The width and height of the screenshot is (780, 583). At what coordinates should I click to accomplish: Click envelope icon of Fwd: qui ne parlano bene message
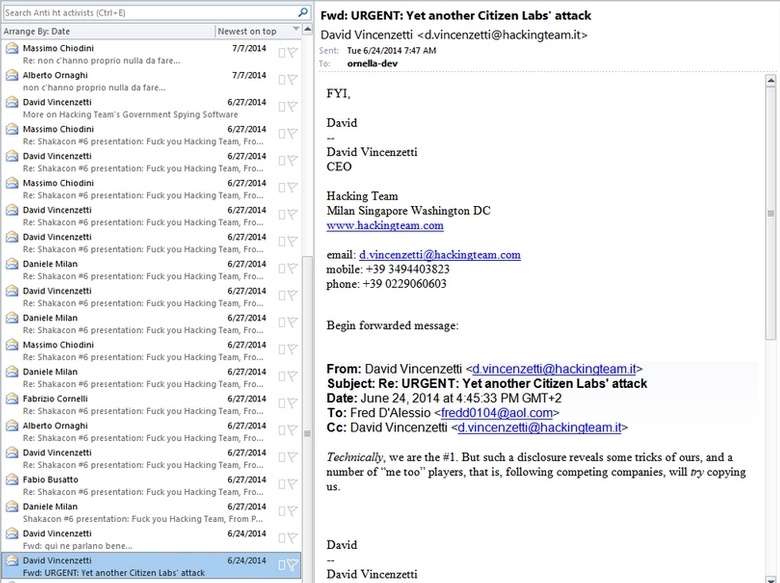(12, 533)
